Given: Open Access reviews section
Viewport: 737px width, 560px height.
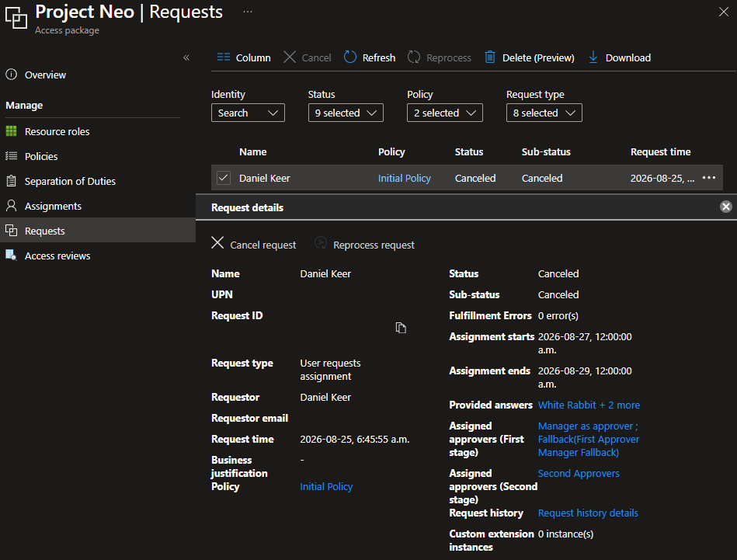Looking at the screenshot, I should [57, 256].
